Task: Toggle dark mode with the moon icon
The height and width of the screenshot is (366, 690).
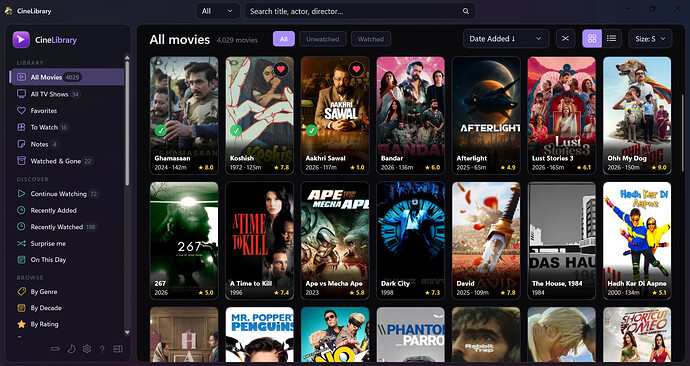Action: click(71, 349)
